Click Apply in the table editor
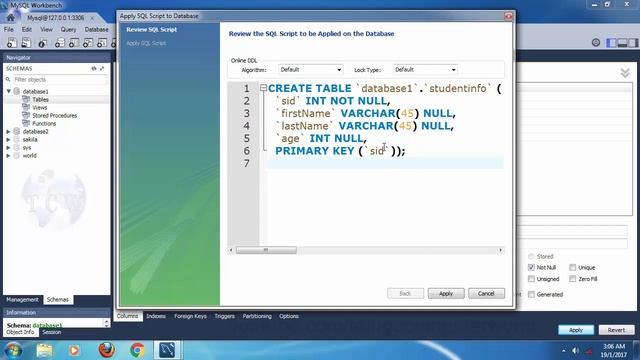Image resolution: width=640 pixels, height=360 pixels. pos(576,330)
